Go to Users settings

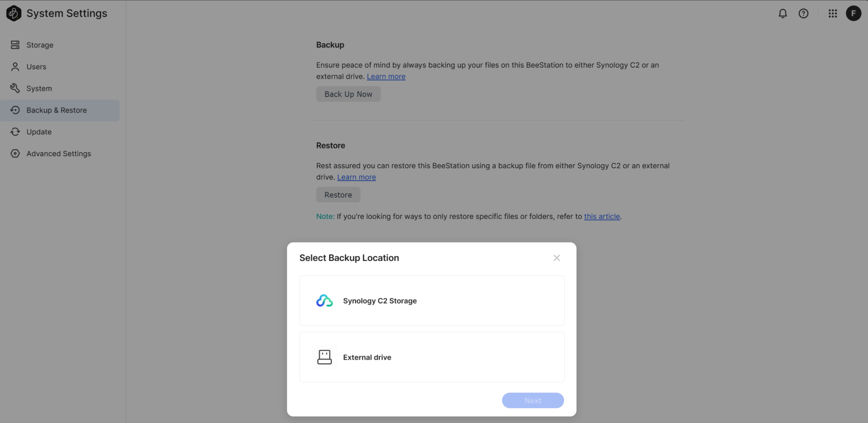pos(60,67)
